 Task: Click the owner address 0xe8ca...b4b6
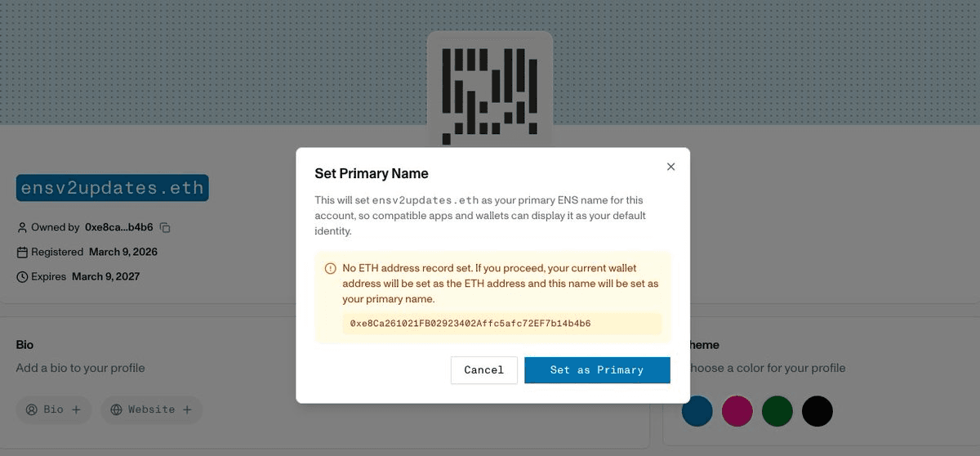tap(118, 228)
